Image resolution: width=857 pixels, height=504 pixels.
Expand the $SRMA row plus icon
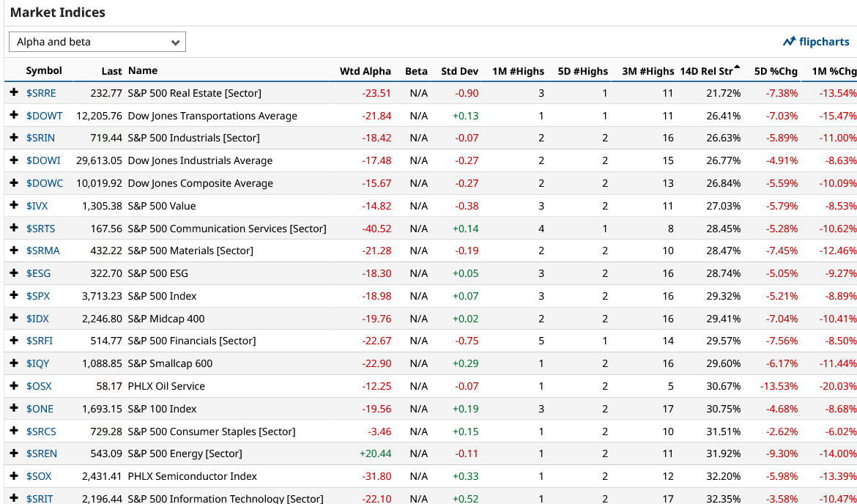pos(14,251)
